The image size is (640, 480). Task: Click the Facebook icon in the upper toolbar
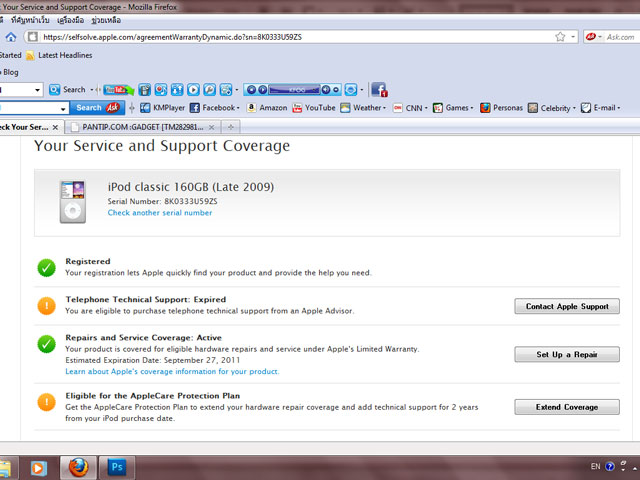(x=381, y=89)
